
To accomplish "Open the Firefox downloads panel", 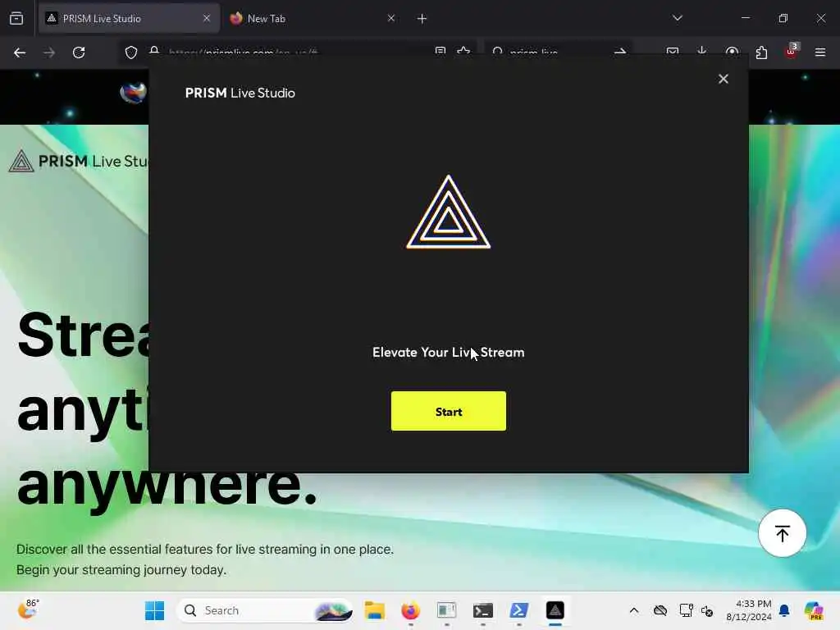I will (x=702, y=52).
